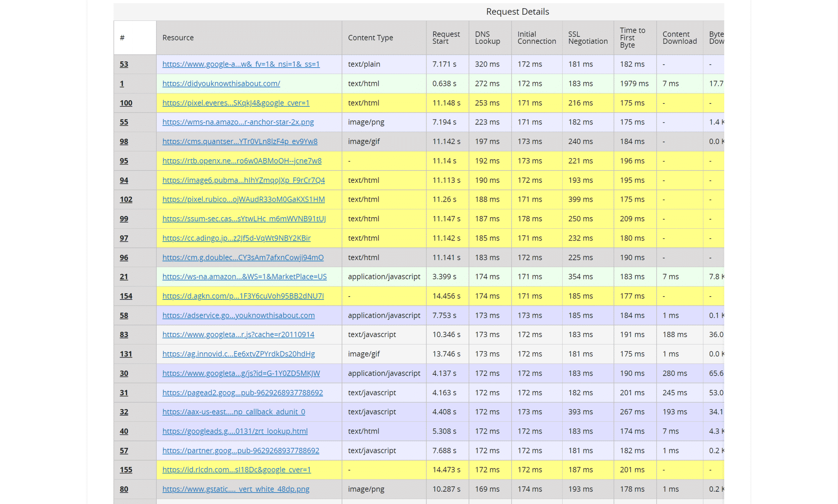The height and width of the screenshot is (504, 838).
Task: Open details for request number 154
Action: 126,296
